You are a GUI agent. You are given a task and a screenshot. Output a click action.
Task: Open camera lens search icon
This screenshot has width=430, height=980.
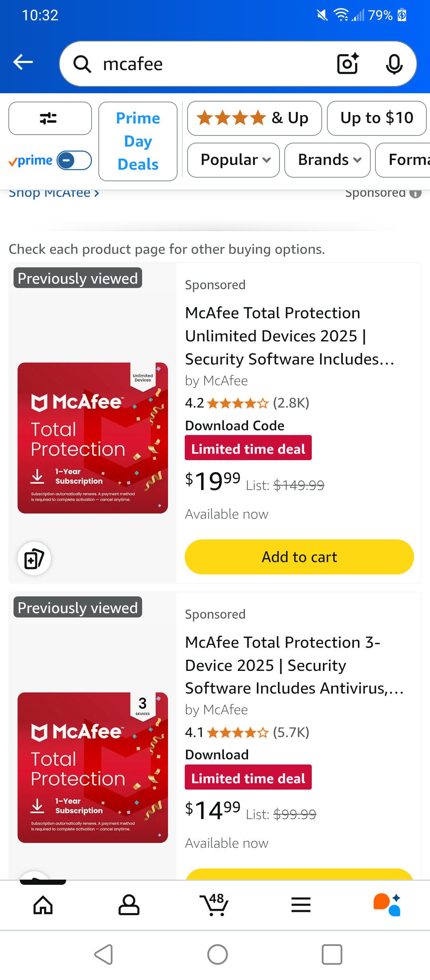[x=348, y=64]
